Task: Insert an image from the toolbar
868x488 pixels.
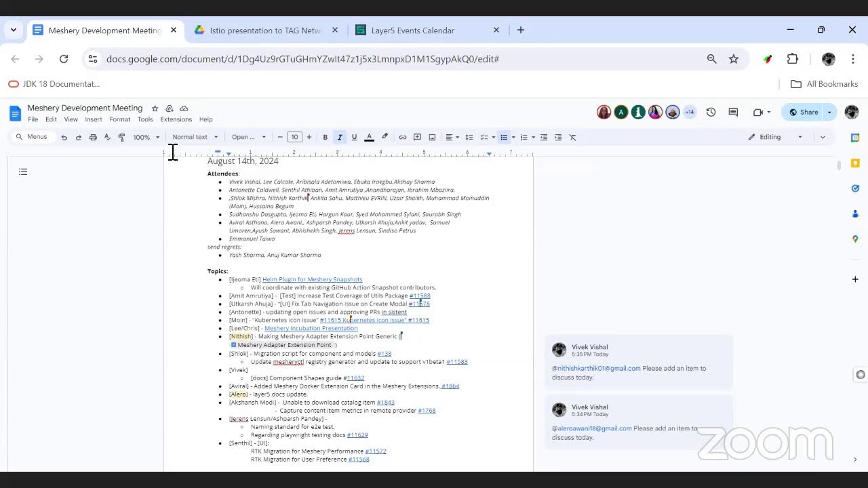Action: pyautogui.click(x=432, y=137)
